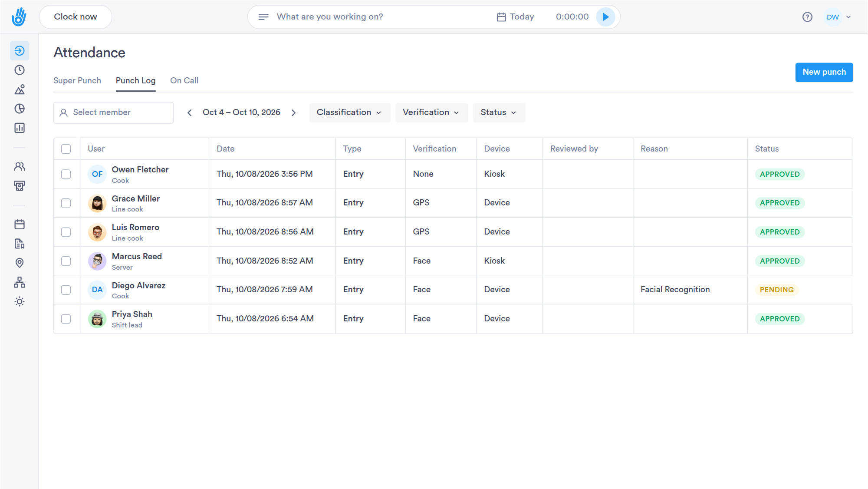This screenshot has width=868, height=489.
Task: Check the Priya Shah row checkbox
Action: 66,319
